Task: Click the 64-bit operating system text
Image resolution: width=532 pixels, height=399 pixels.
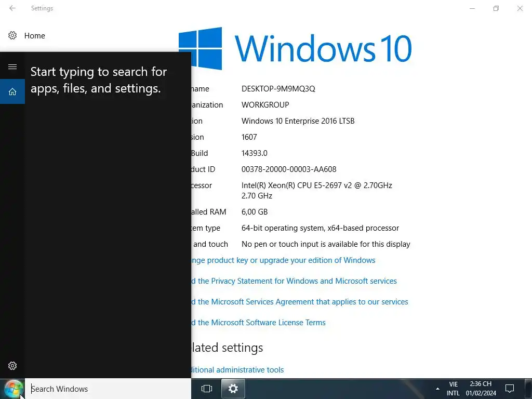Action: click(320, 228)
